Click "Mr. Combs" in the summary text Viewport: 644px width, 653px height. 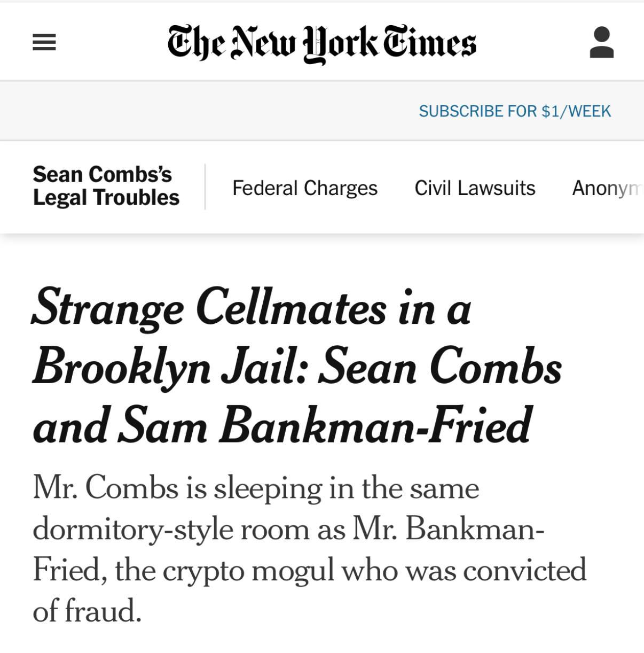click(105, 488)
